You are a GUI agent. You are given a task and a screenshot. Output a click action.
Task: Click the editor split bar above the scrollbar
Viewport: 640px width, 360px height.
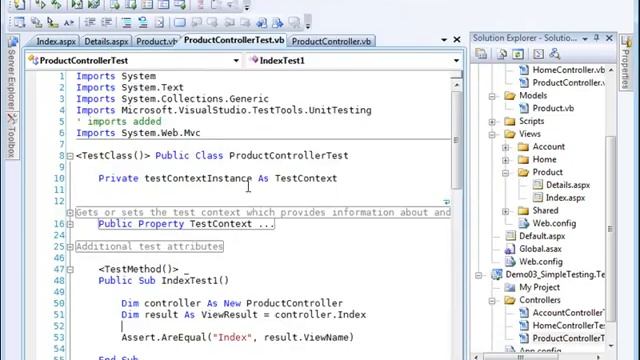[456, 75]
